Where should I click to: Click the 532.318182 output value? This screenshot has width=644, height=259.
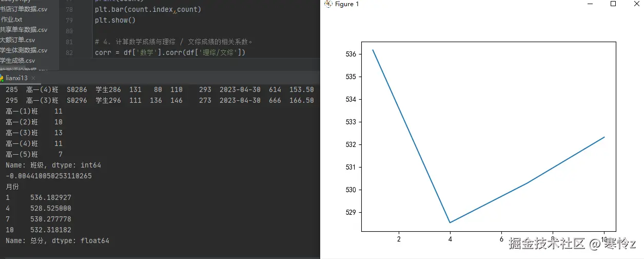tap(50, 230)
